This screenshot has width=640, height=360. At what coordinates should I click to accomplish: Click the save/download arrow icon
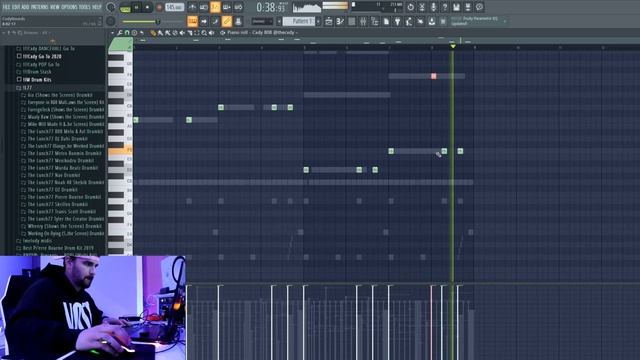(x=432, y=21)
